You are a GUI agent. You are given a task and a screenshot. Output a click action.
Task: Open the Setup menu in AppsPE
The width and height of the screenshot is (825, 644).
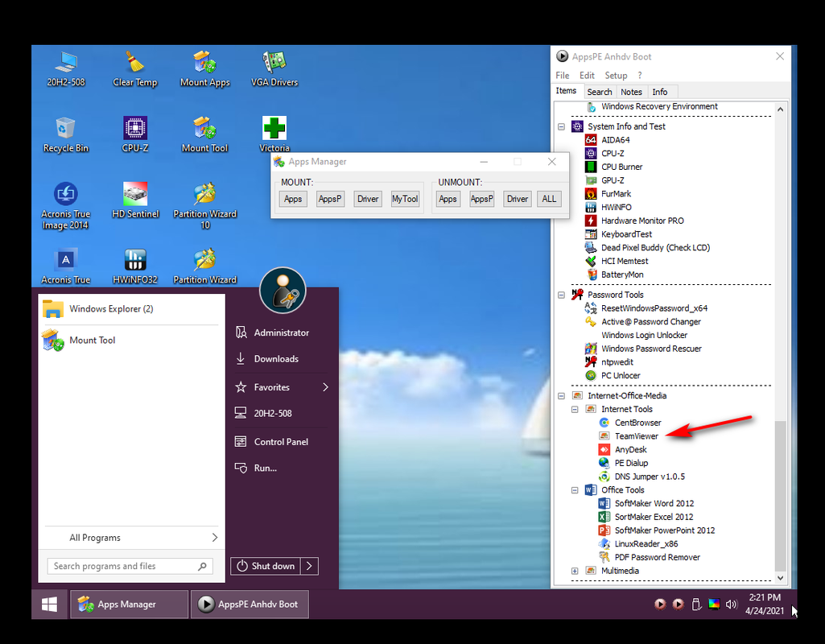click(616, 75)
